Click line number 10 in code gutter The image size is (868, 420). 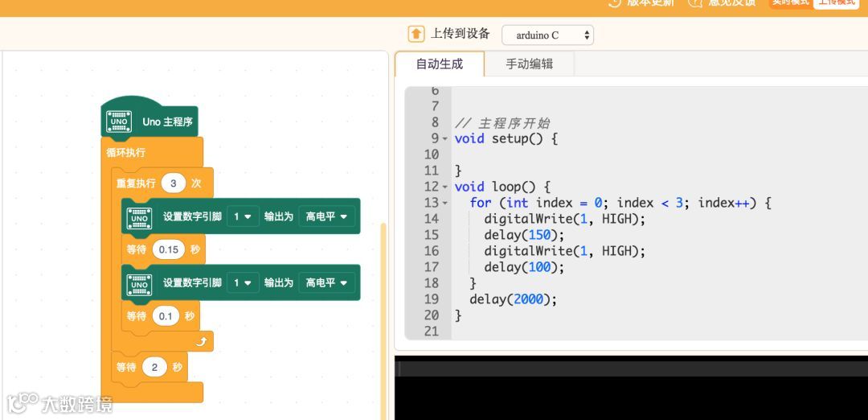pyautogui.click(x=431, y=154)
